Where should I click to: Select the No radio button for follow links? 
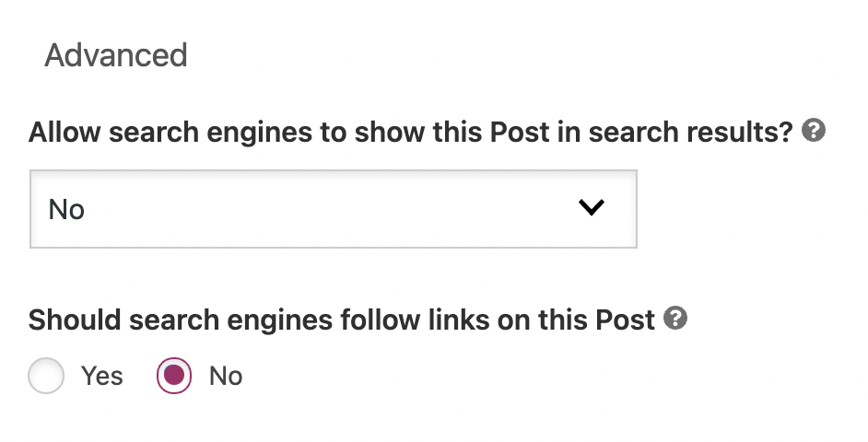coord(174,376)
